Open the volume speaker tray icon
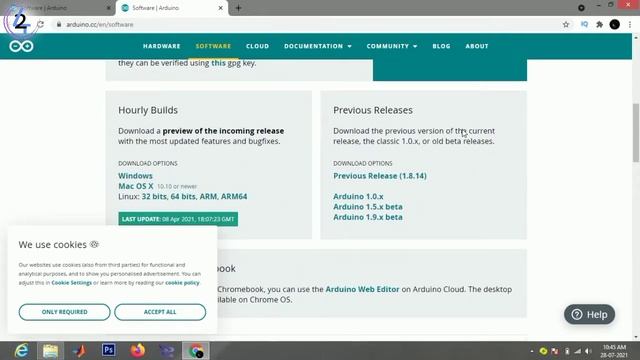The image size is (640, 360). 588,351
